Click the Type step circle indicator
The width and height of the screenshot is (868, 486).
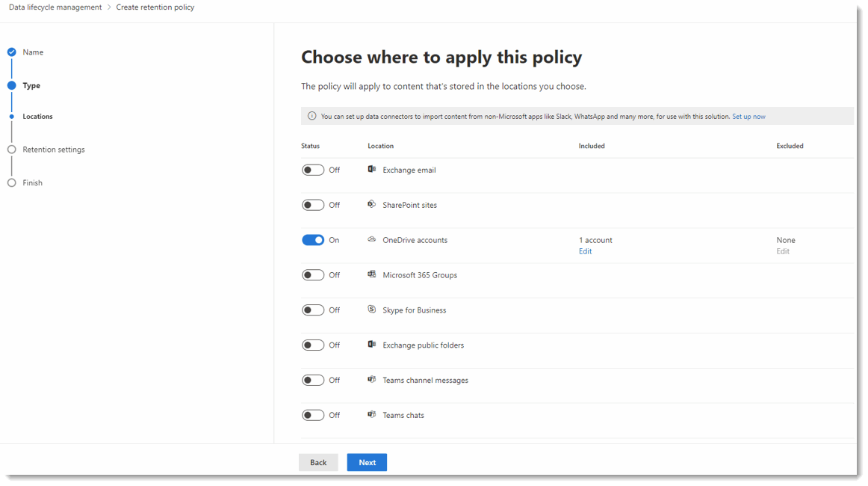[x=12, y=85]
